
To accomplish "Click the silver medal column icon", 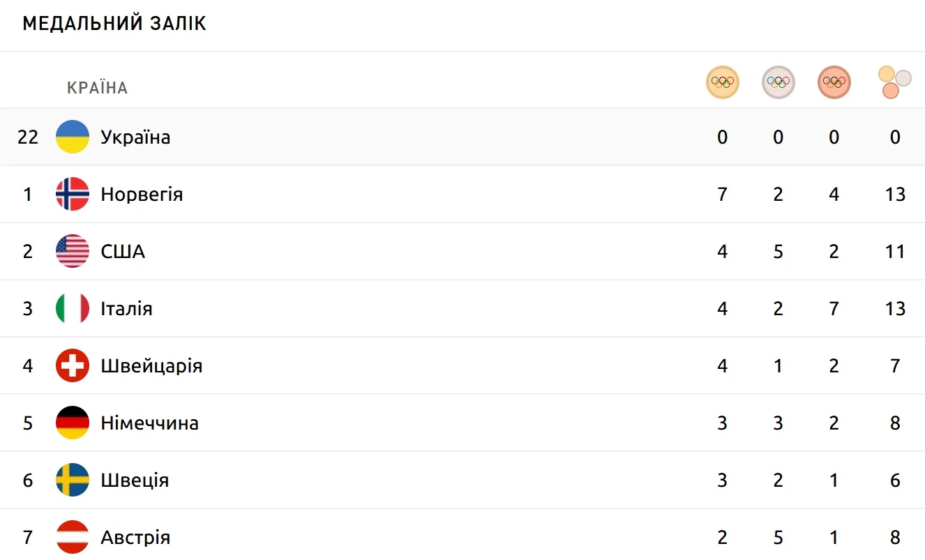I will [778, 82].
